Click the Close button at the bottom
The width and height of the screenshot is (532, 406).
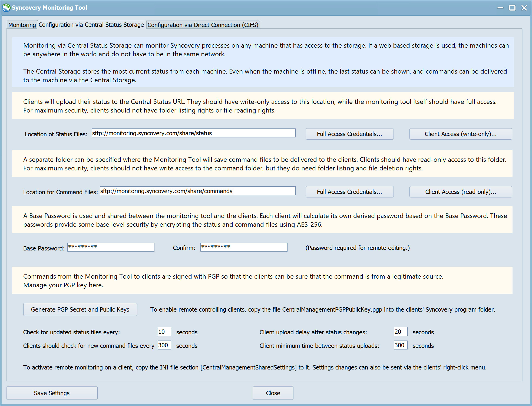(273, 393)
